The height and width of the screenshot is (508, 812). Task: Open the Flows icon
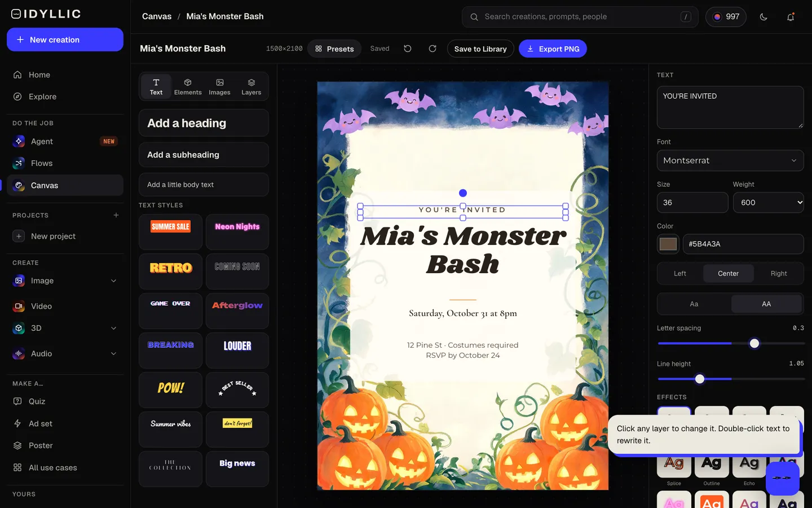[x=19, y=163]
